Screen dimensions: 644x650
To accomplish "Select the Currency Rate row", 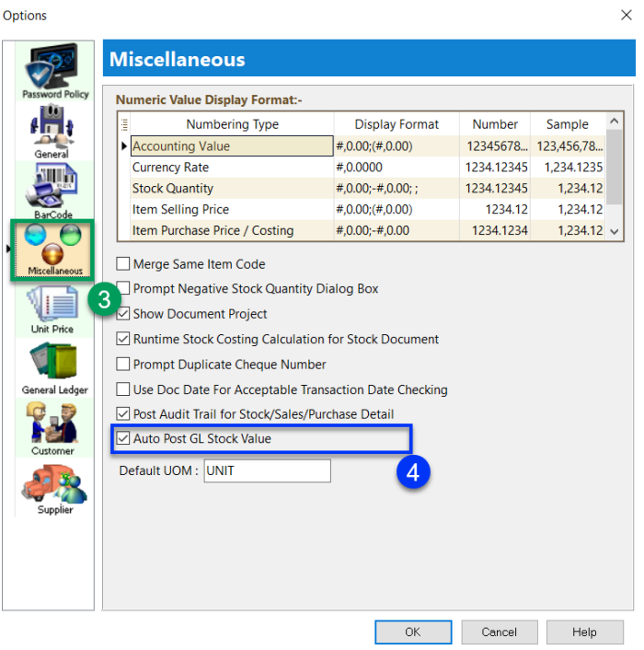I will [231, 168].
